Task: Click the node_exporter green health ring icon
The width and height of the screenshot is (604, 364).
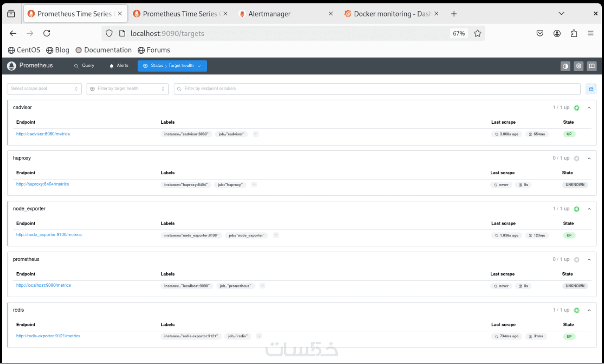Action: pos(576,209)
